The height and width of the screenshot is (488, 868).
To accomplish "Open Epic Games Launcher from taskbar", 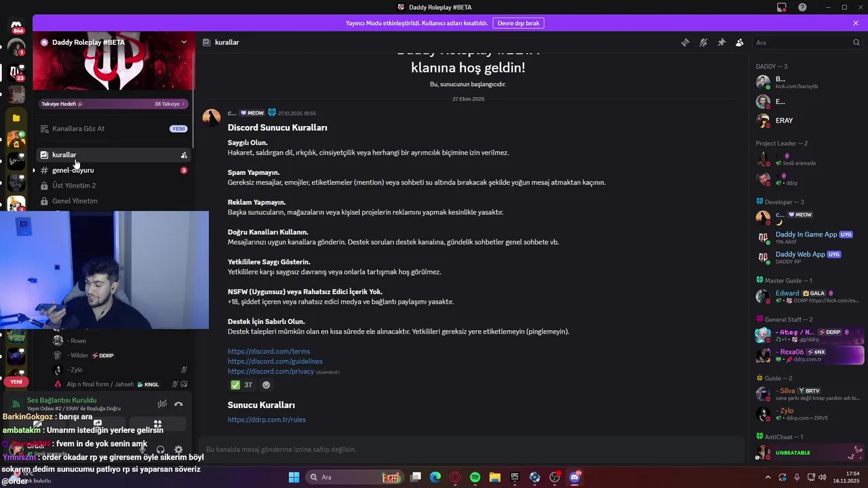I will coord(515,477).
